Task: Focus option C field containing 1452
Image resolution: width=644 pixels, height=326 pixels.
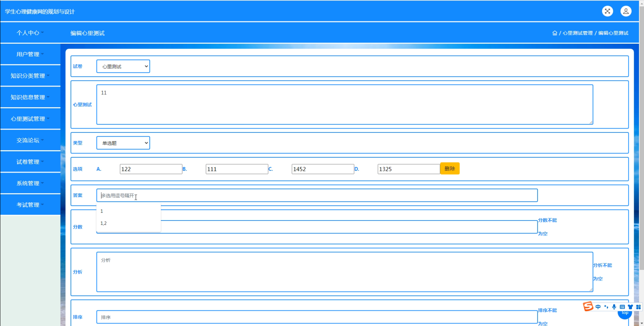Action: tap(323, 169)
